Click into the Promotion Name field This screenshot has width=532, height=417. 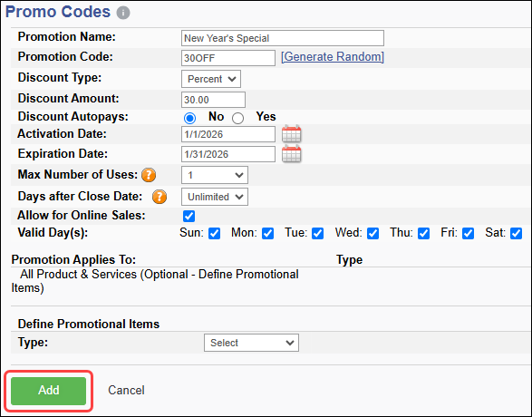coord(283,38)
